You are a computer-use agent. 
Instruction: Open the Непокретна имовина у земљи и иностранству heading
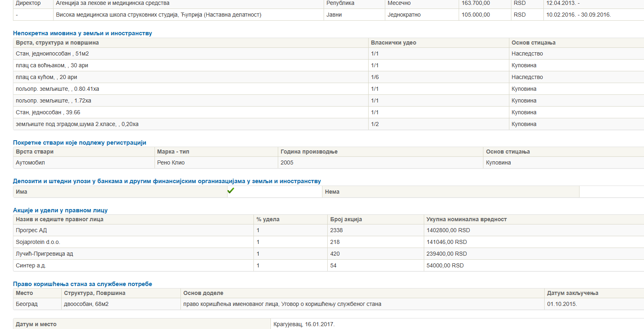click(x=82, y=33)
